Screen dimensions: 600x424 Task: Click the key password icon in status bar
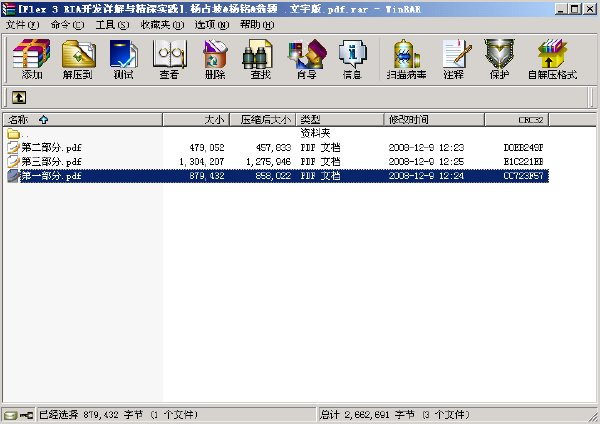click(x=26, y=415)
